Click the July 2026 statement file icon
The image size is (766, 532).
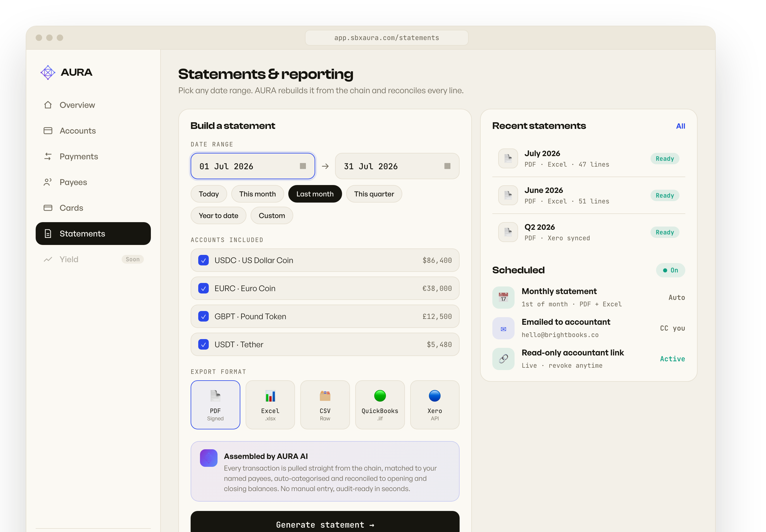click(508, 158)
